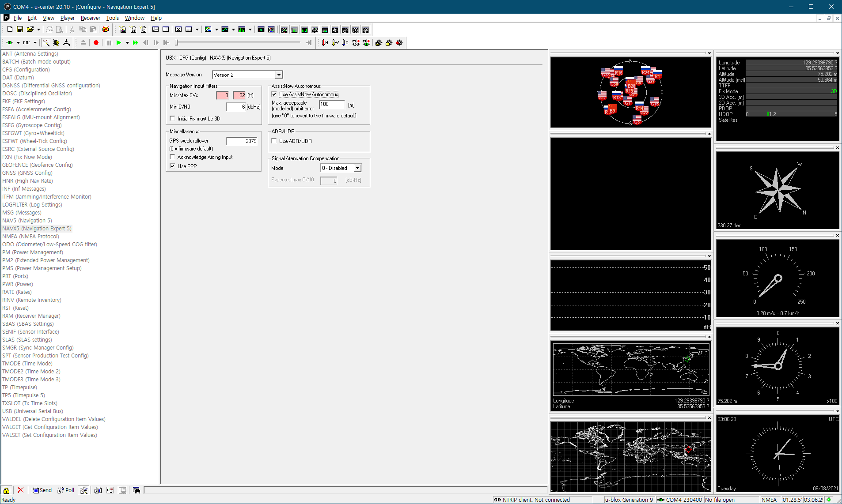Expand the Play speed dropdown arrow

(x=127, y=43)
